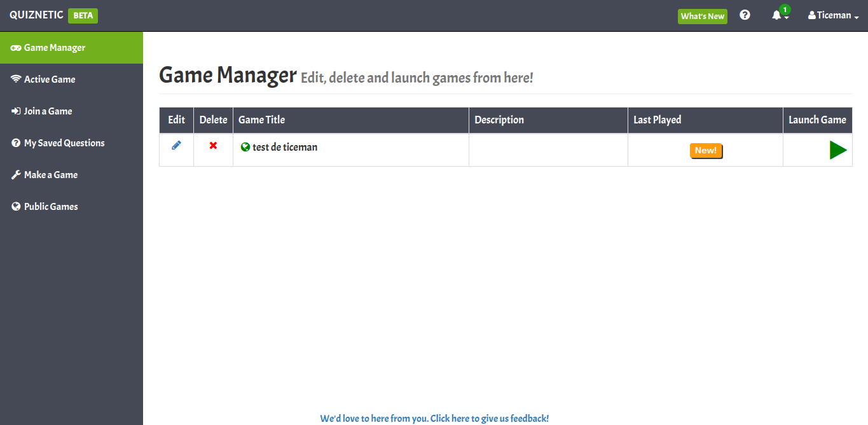
Task: Click the Game Title column header
Action: coord(351,120)
